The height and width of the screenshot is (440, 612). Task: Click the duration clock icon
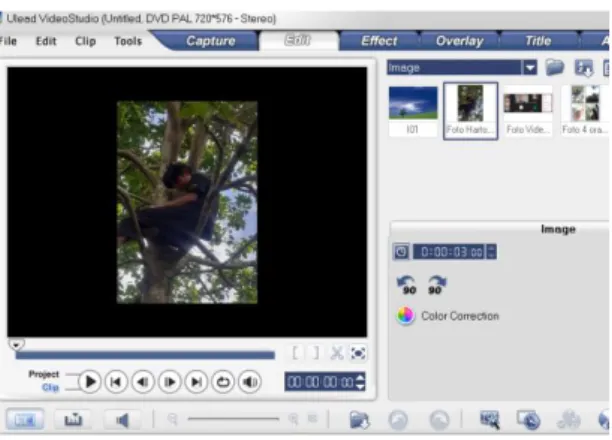401,252
